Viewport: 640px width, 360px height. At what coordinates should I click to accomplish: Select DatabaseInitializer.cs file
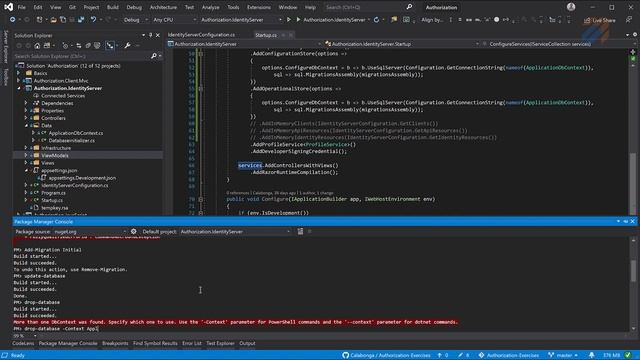pos(72,140)
